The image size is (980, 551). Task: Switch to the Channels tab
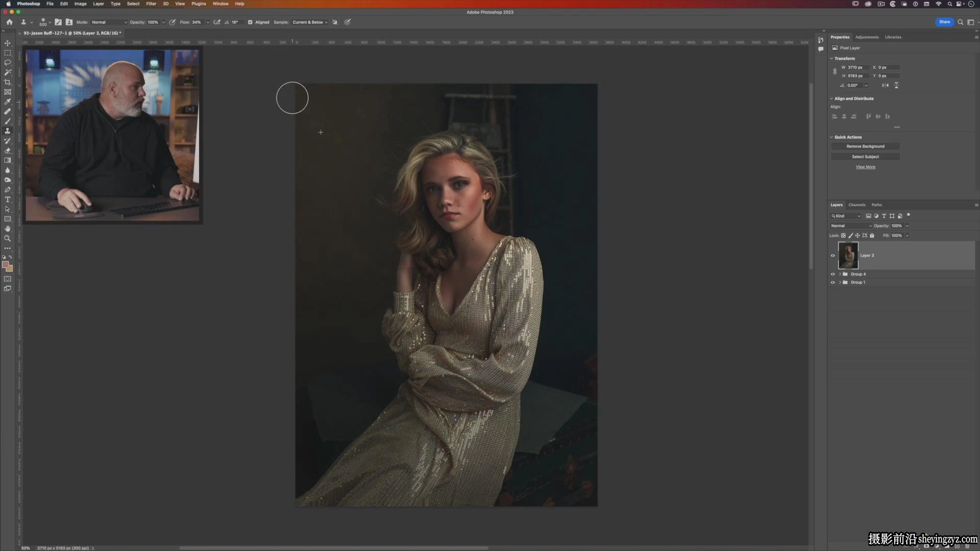click(x=857, y=205)
